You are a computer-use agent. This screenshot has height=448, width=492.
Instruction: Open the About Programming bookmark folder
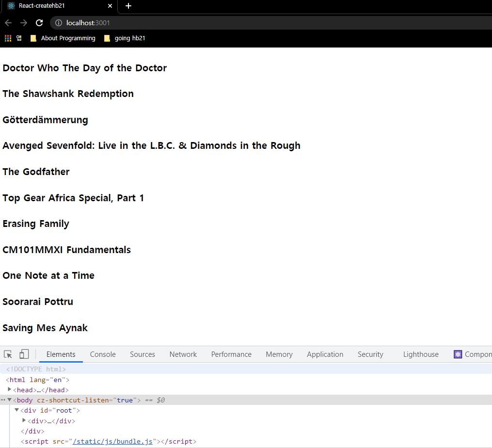click(x=63, y=38)
